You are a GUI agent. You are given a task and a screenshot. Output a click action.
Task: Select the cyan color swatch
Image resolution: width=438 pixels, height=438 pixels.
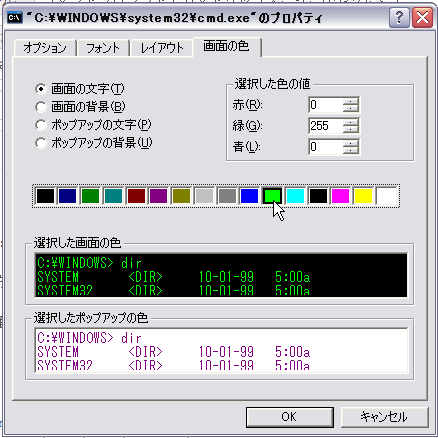(295, 196)
